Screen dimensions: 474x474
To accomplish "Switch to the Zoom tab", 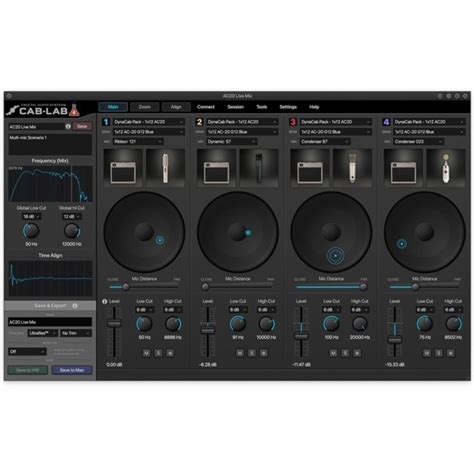I will 145,107.
